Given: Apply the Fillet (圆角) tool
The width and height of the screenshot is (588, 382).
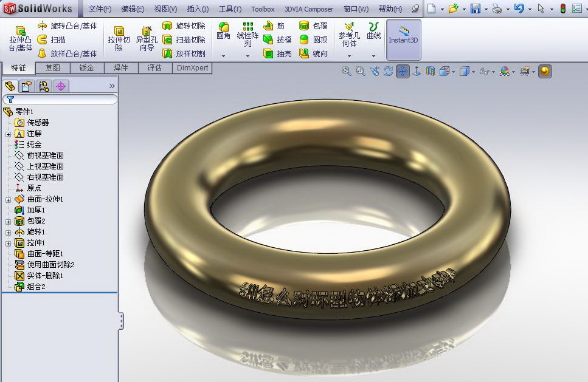Looking at the screenshot, I should [224, 31].
